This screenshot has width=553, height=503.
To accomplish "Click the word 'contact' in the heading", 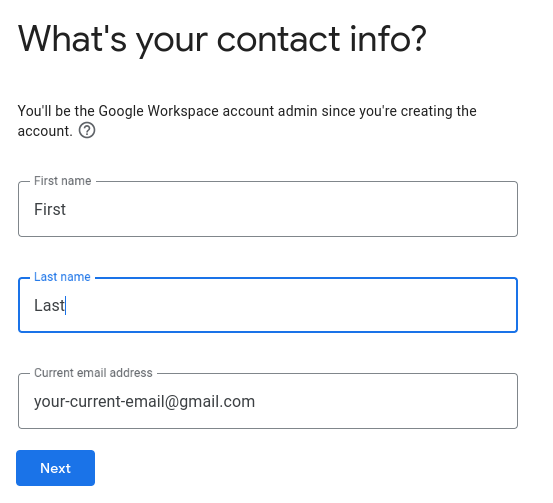I will [x=278, y=39].
